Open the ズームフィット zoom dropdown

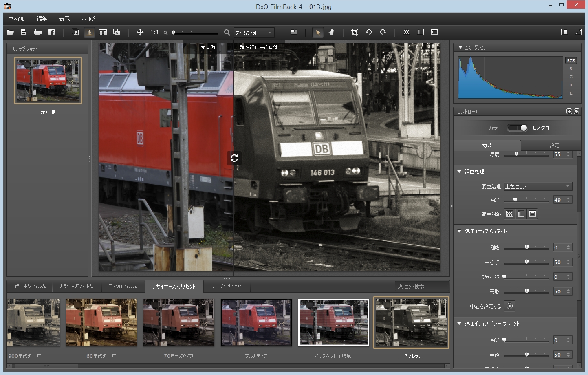[x=254, y=33]
